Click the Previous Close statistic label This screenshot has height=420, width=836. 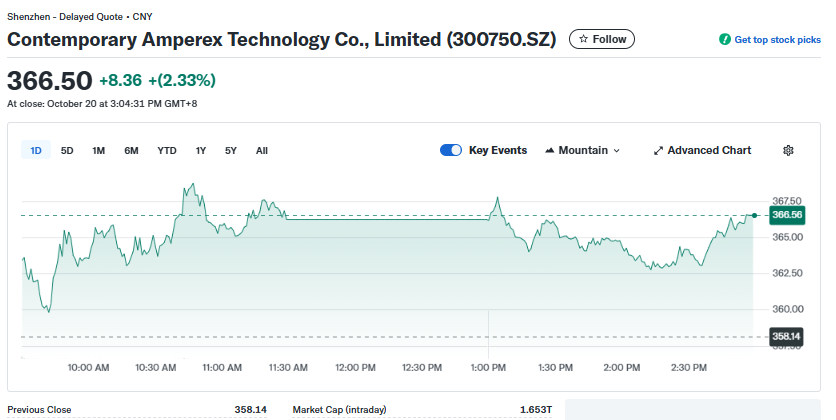pos(39,409)
